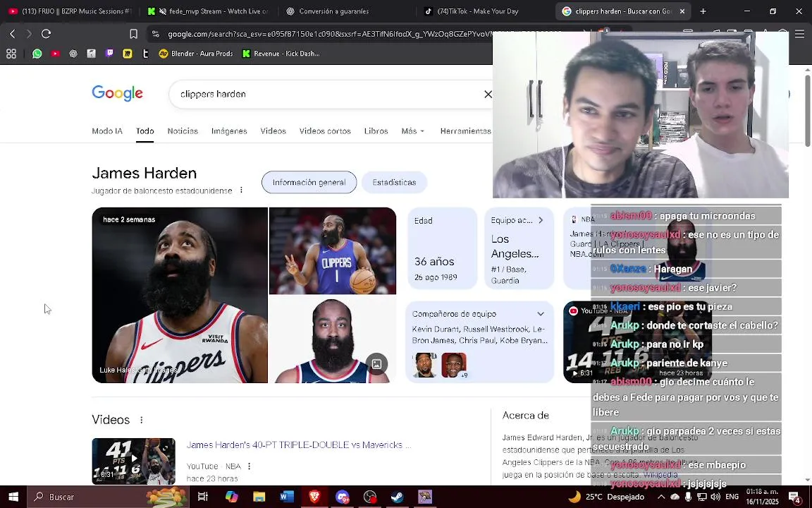This screenshot has width=812, height=508.
Task: Open Task View in the taskbar
Action: click(x=203, y=497)
